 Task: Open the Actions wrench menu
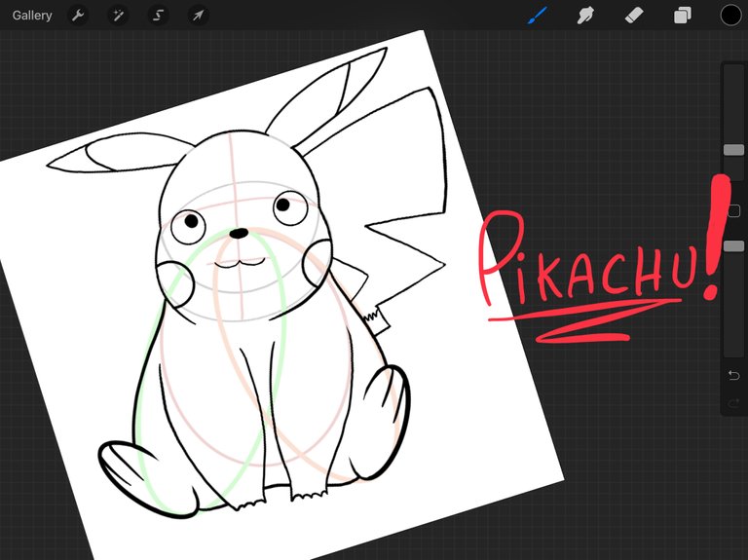(x=78, y=16)
